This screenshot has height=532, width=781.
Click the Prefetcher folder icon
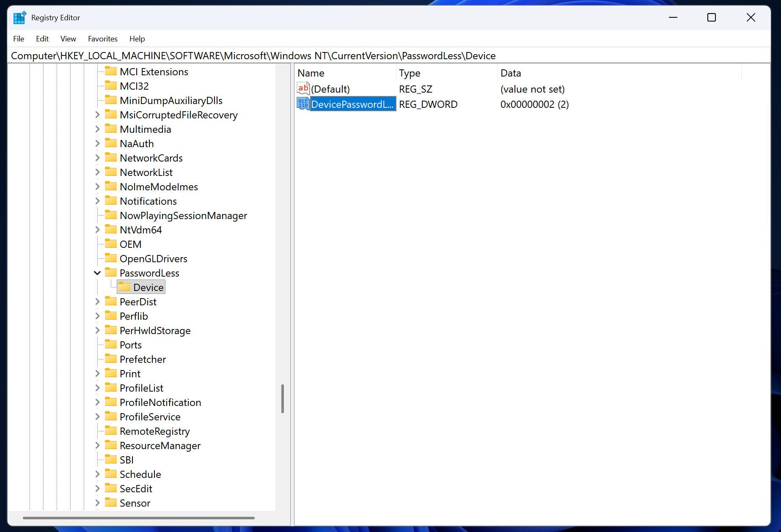click(x=111, y=359)
